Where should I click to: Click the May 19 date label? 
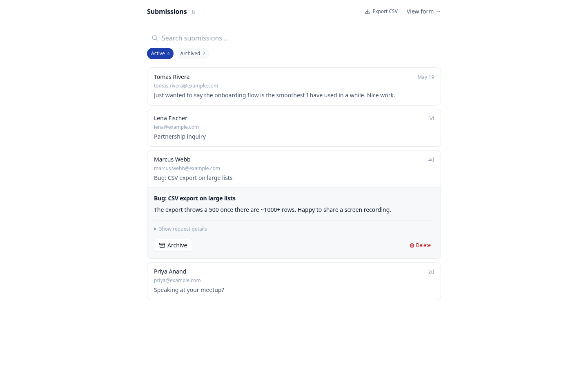click(x=425, y=77)
